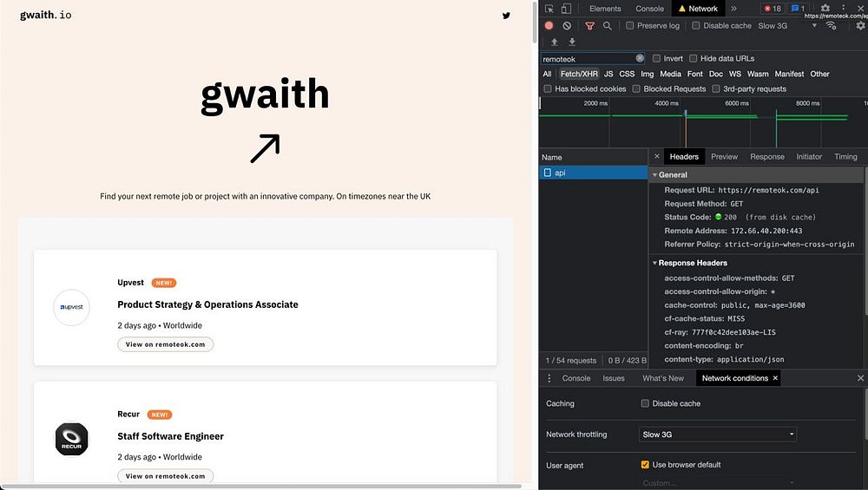The width and height of the screenshot is (868, 490).
Task: Filter requests by WS
Action: pyautogui.click(x=734, y=74)
